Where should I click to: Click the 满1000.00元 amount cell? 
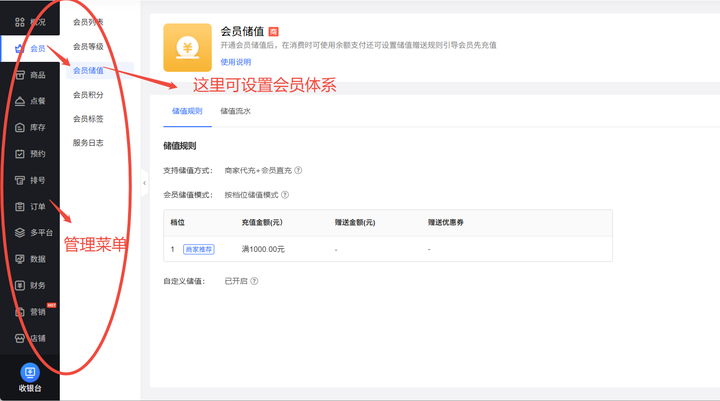point(263,249)
